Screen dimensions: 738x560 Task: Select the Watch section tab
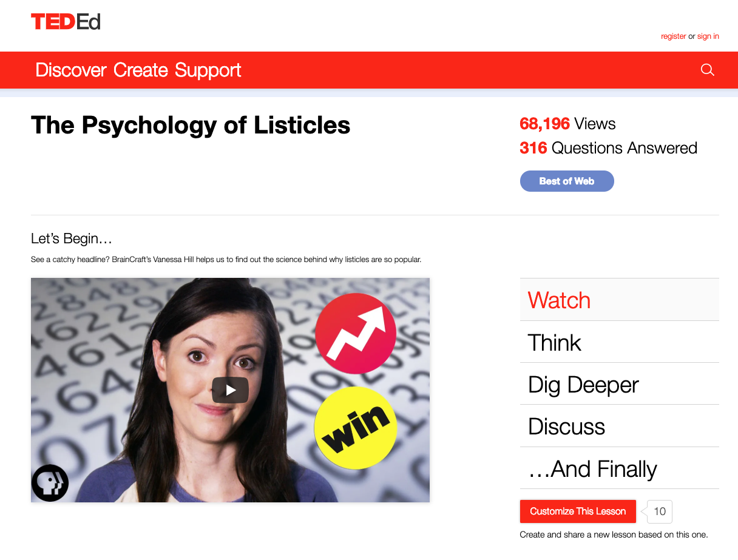coord(619,300)
